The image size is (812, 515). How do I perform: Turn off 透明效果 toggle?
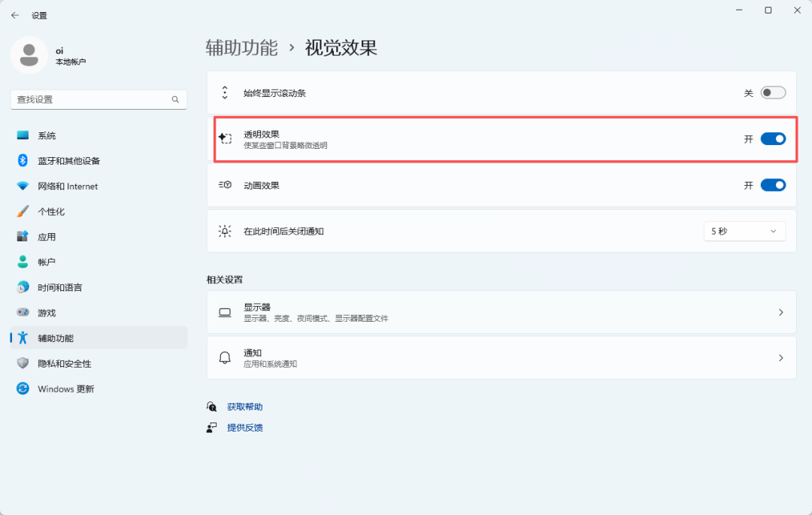(773, 139)
